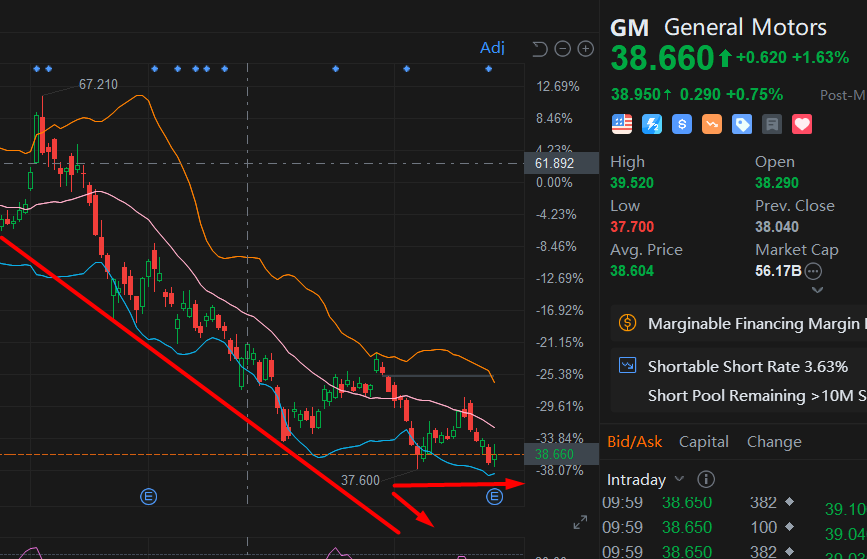Open Marginable Financing Margin info row
This screenshot has width=867, height=559.
point(739,323)
